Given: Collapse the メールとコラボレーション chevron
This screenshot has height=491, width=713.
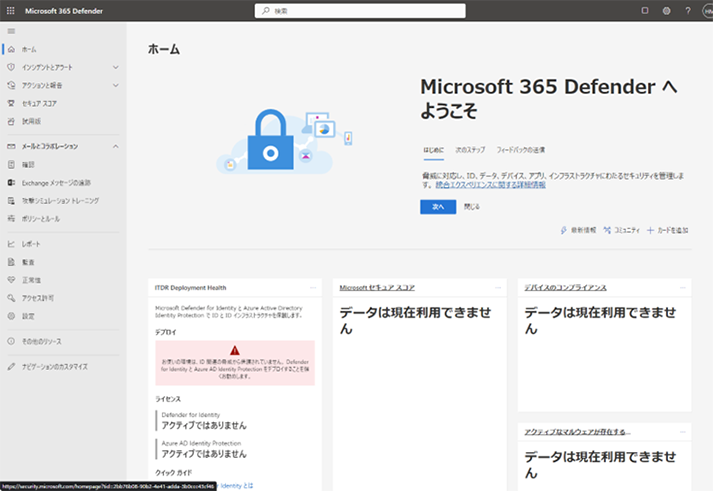Looking at the screenshot, I should [115, 146].
